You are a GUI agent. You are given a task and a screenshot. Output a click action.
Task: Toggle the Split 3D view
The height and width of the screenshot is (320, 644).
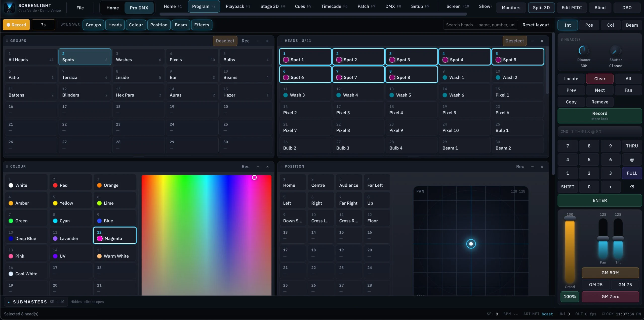[541, 8]
